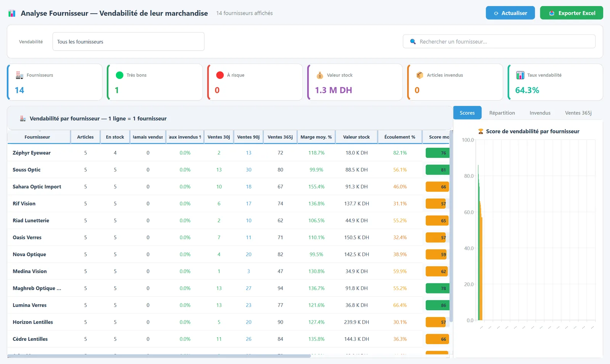The height and width of the screenshot is (364, 610).
Task: Click the table's vertical scrollbar
Action: pyautogui.click(x=451, y=227)
